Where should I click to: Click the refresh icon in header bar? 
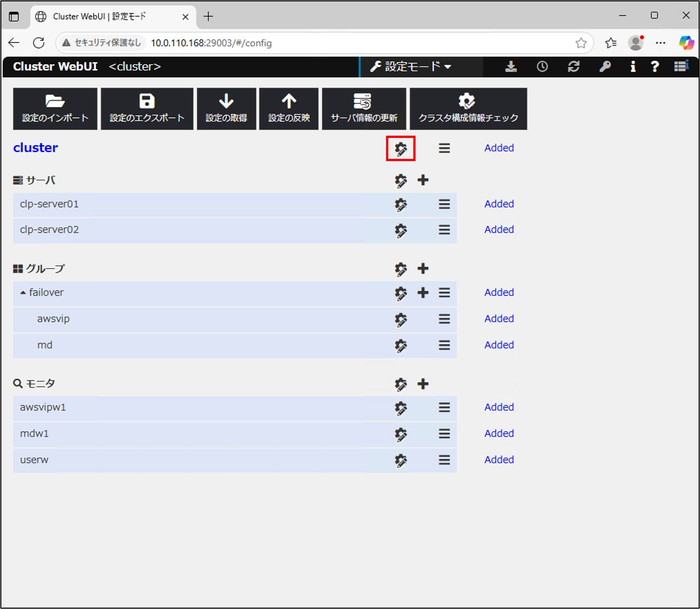(x=573, y=67)
